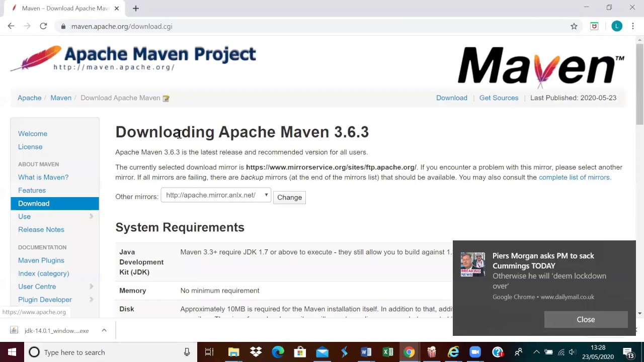Screen dimensions: 644x362
Task: Expand the Use submenu arrow
Action: point(92,216)
